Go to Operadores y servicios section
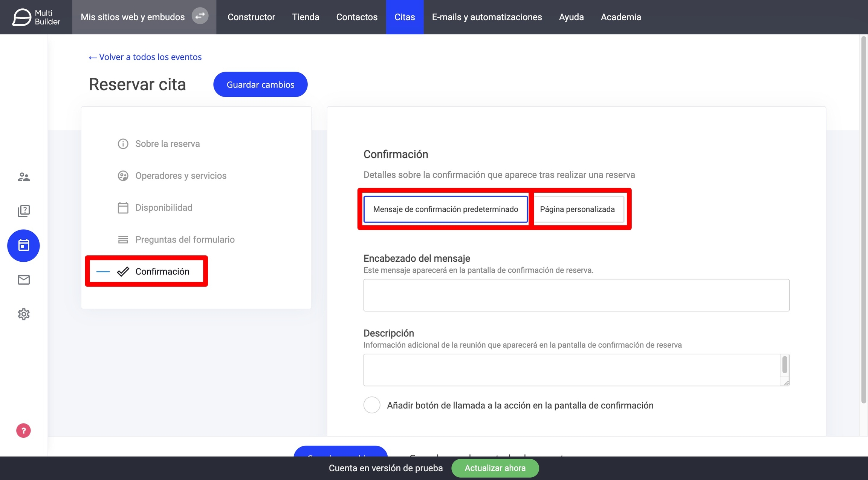 tap(181, 176)
